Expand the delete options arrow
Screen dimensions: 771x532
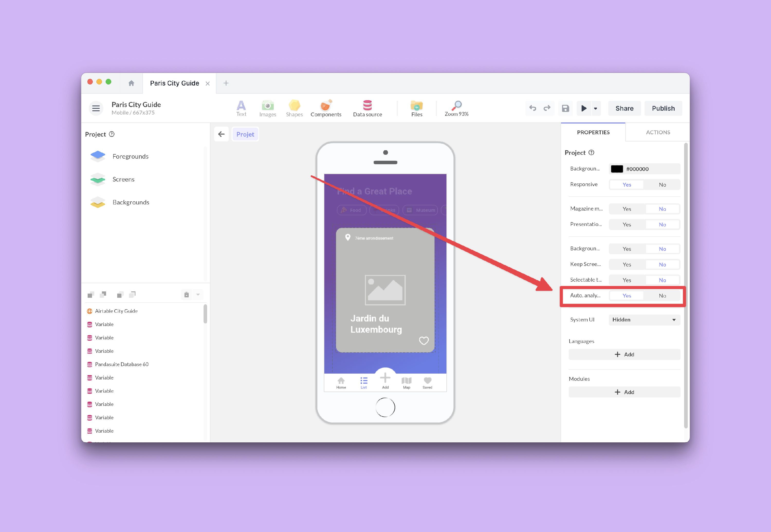pyautogui.click(x=198, y=294)
